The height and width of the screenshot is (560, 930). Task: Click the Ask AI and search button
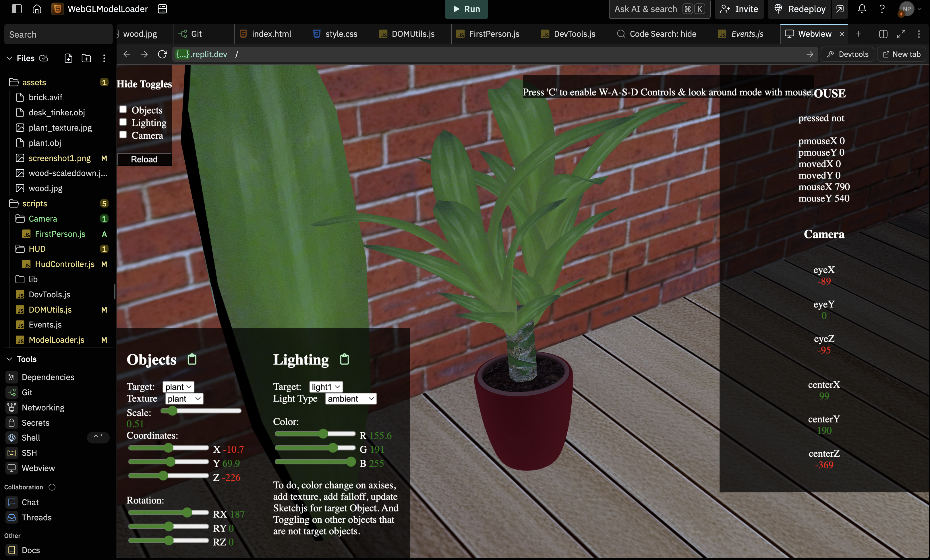pyautogui.click(x=658, y=9)
